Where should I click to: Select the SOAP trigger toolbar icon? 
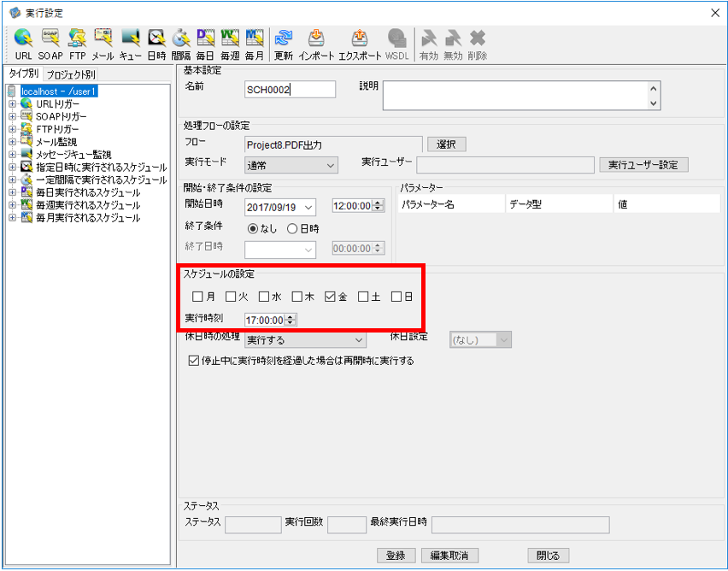pos(50,44)
